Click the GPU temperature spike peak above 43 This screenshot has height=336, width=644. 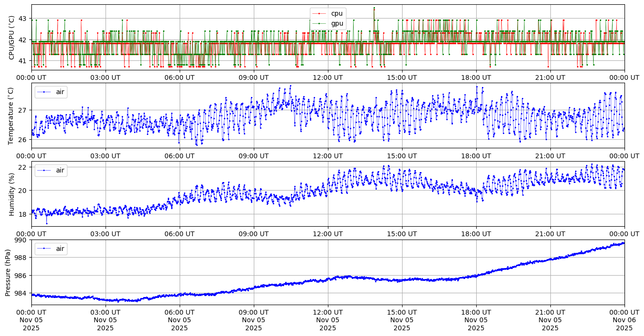[374, 8]
